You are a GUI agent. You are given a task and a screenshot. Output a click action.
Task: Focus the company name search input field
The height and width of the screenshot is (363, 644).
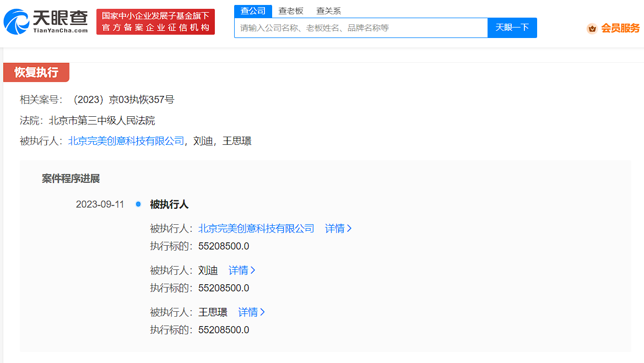click(361, 28)
